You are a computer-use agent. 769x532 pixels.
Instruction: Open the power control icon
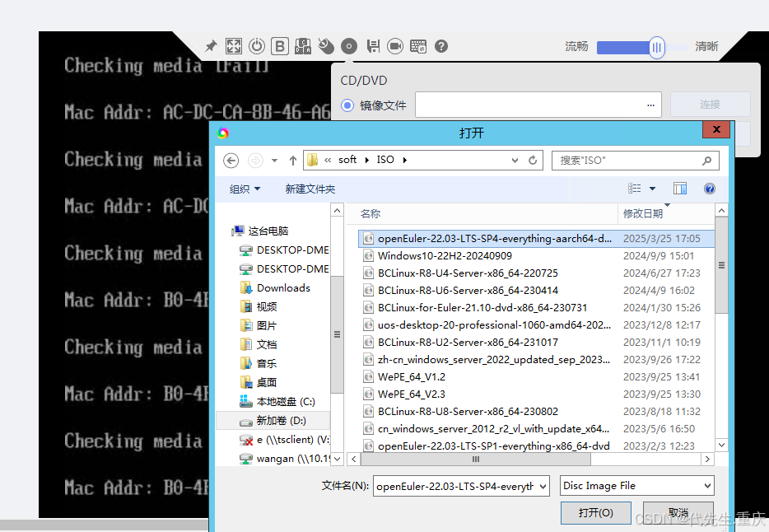pos(257,46)
